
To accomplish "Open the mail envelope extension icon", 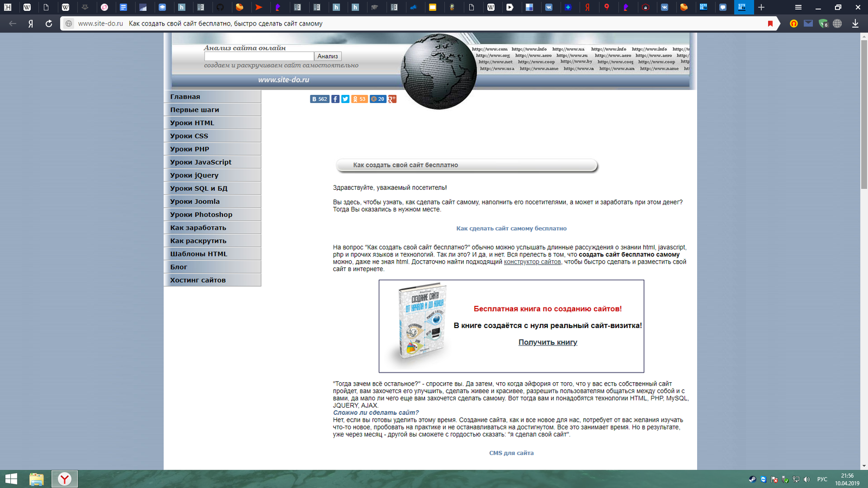I will click(808, 23).
